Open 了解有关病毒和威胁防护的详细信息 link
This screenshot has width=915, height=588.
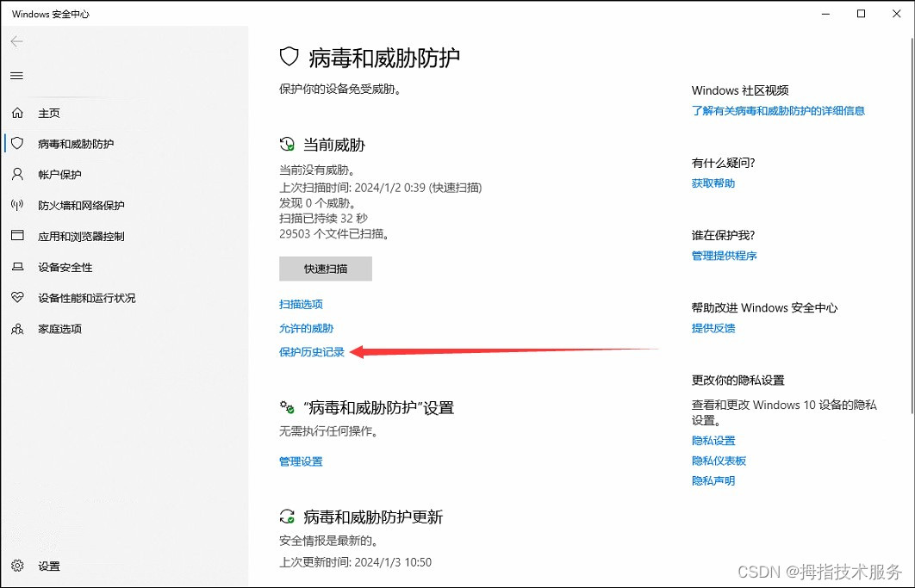[x=779, y=111]
